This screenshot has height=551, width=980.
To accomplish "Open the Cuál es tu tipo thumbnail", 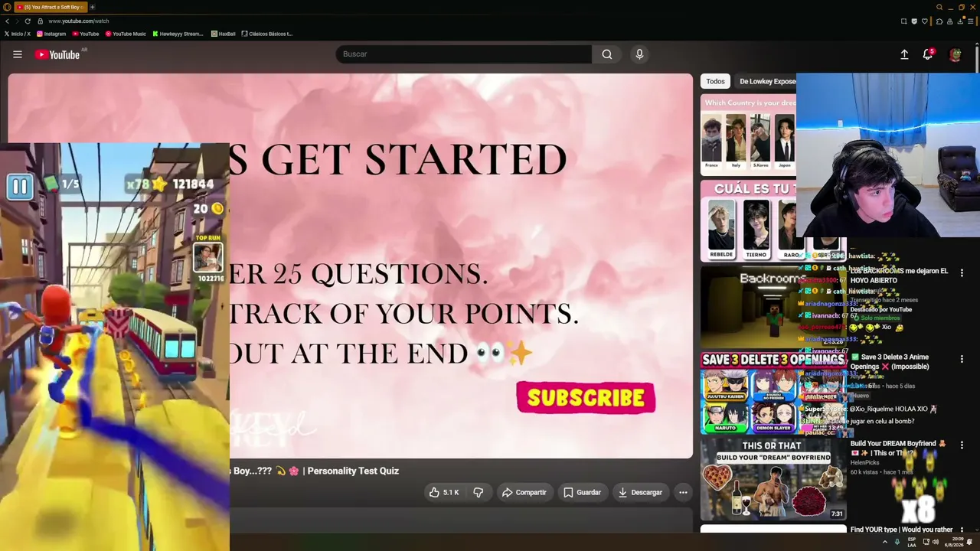I will tap(748, 220).
